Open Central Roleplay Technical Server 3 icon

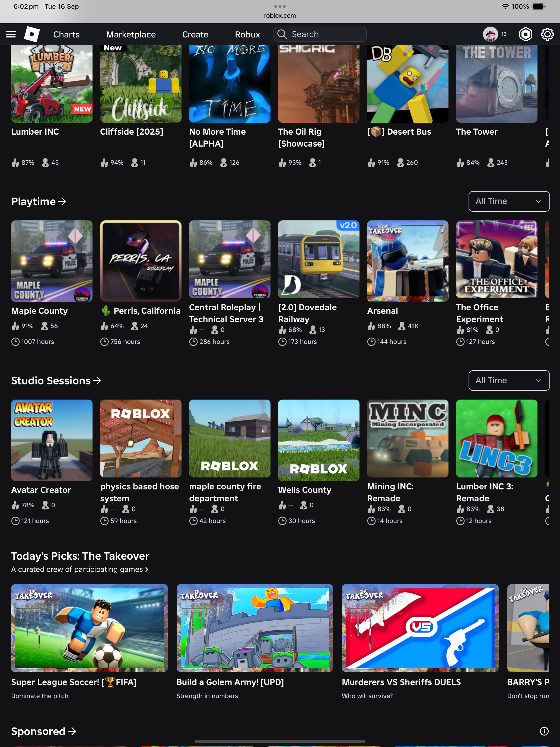tap(230, 259)
